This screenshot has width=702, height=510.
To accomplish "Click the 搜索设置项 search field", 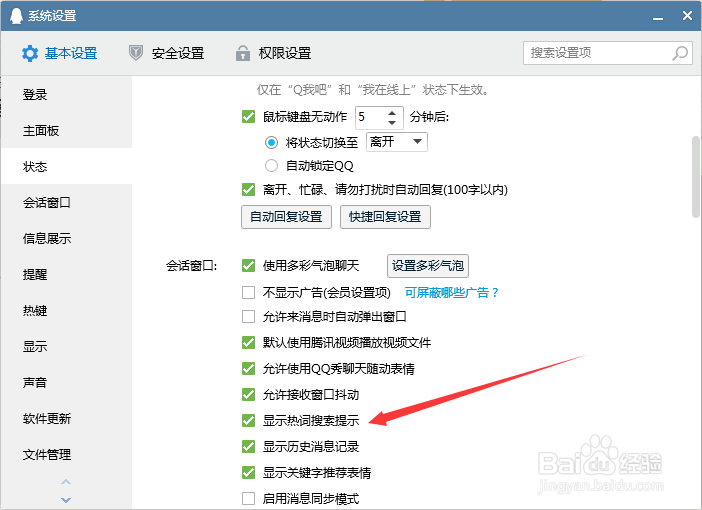I will (608, 53).
